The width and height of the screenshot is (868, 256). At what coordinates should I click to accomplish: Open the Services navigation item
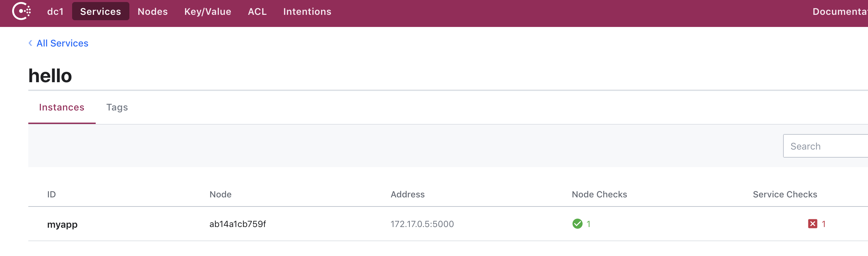(x=100, y=11)
